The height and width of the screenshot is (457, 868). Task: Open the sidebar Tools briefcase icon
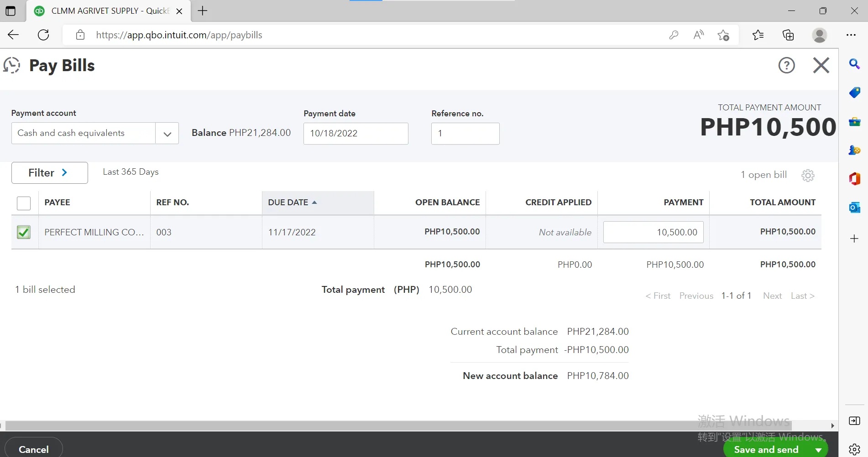click(x=854, y=122)
